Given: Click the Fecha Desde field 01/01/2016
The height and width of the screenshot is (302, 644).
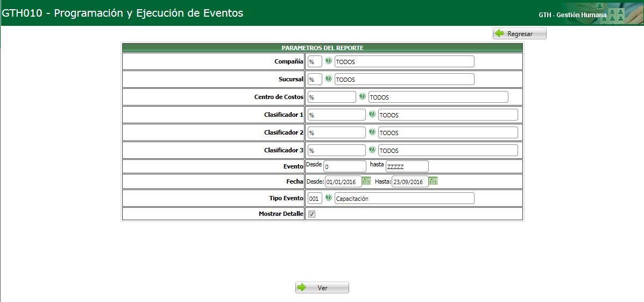Looking at the screenshot, I should point(343,181).
